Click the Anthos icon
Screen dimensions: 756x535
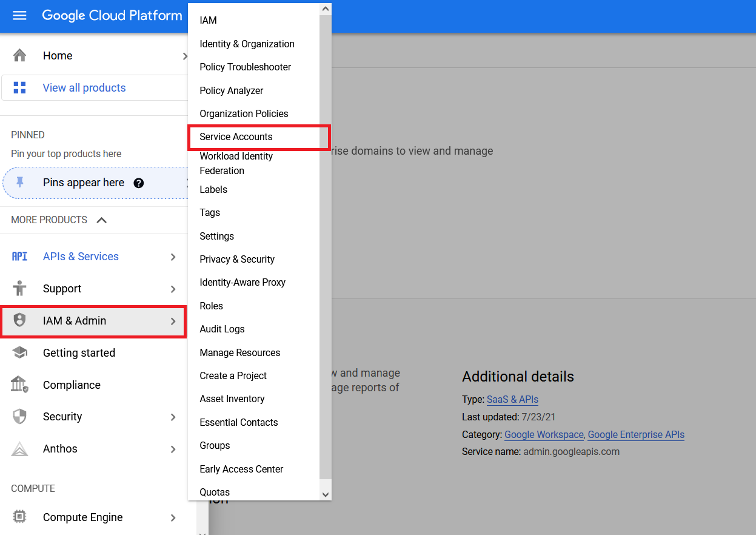tap(19, 449)
